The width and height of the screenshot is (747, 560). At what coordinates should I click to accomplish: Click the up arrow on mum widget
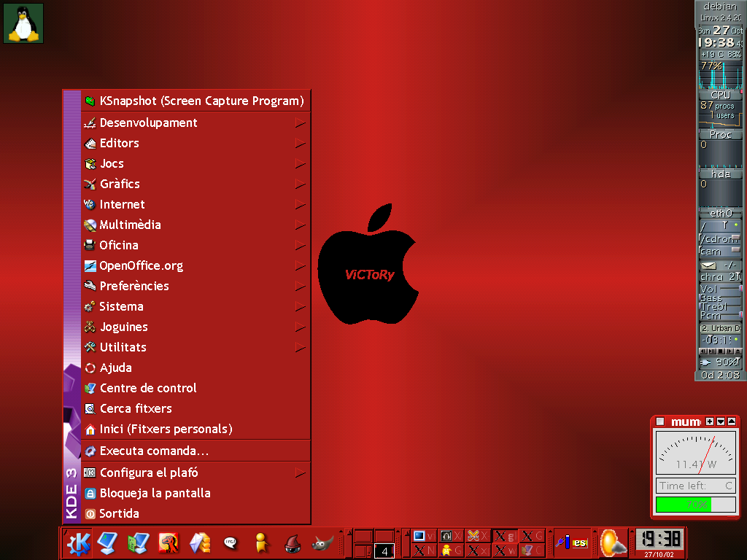[732, 421]
